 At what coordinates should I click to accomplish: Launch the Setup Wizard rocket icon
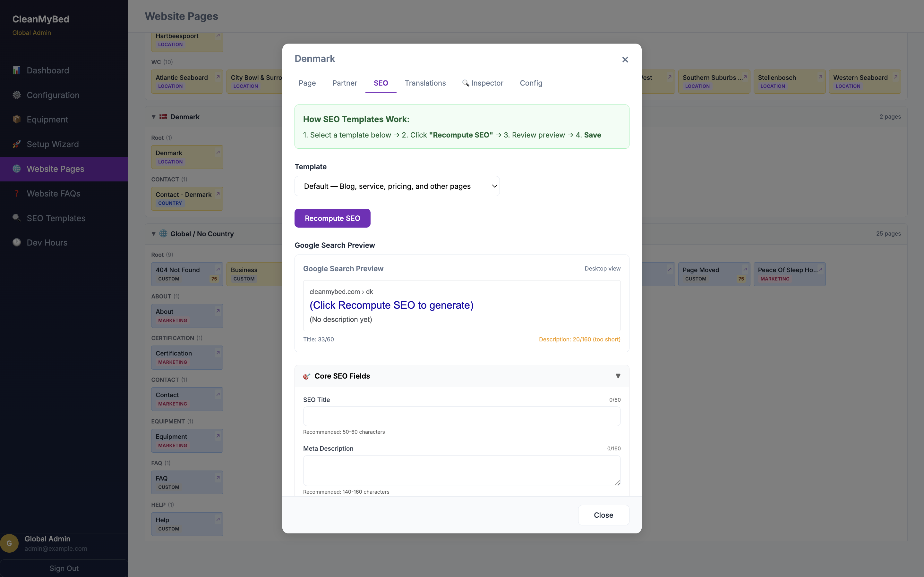tap(16, 144)
